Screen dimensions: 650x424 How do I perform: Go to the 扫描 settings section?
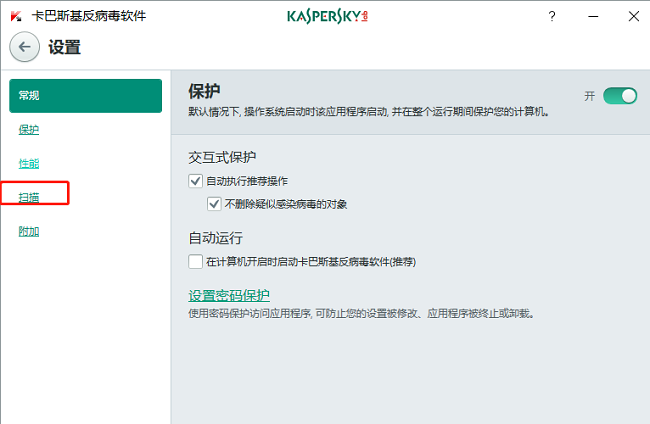(29, 197)
